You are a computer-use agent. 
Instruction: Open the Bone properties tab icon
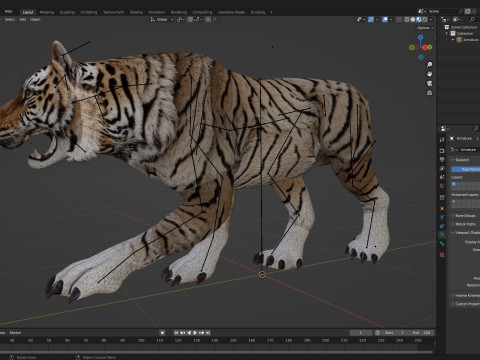[x=442, y=244]
